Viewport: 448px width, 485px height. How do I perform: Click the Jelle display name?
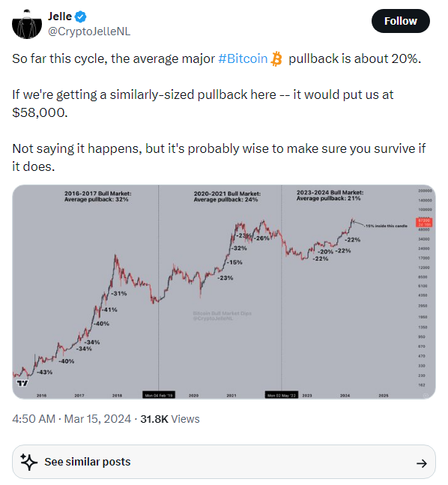pyautogui.click(x=60, y=16)
